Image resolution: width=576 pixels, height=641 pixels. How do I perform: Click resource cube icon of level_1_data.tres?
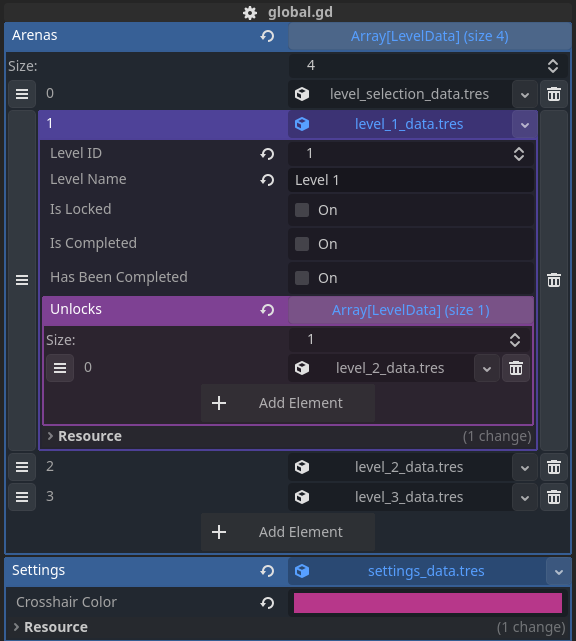[302, 124]
